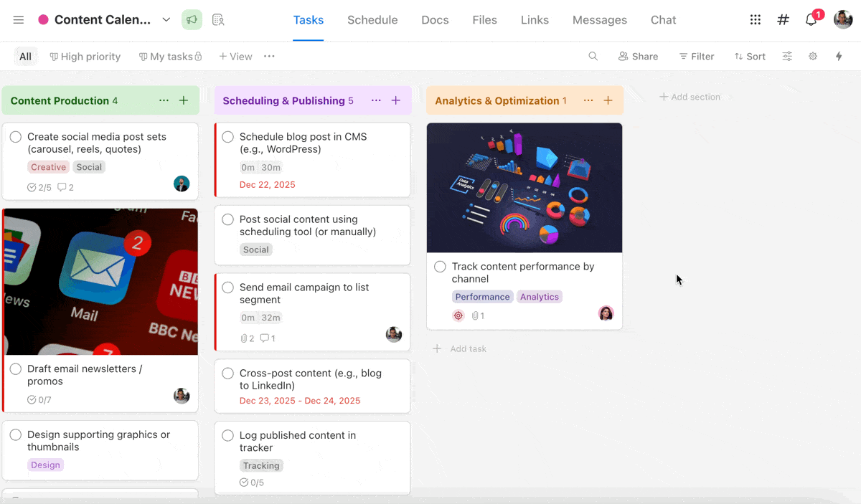Open Content Production section options ellipsis
Screen dimensions: 861x504
(164, 101)
